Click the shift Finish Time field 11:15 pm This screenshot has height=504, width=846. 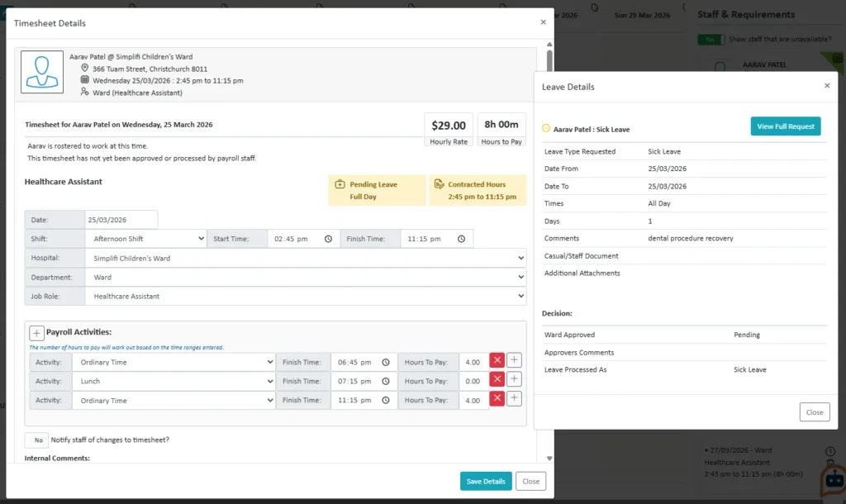pyautogui.click(x=436, y=239)
